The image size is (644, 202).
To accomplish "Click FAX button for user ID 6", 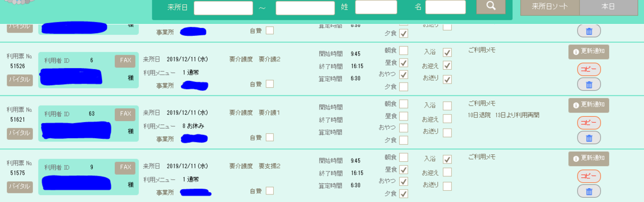I will [x=125, y=61].
